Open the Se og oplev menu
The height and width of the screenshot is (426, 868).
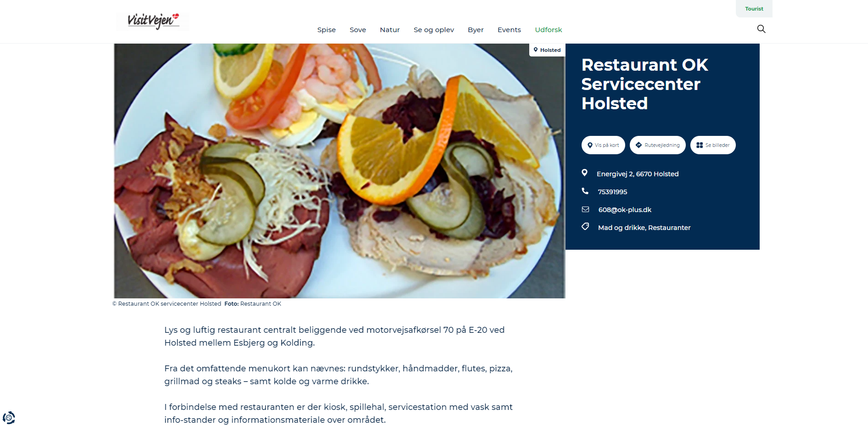[434, 30]
